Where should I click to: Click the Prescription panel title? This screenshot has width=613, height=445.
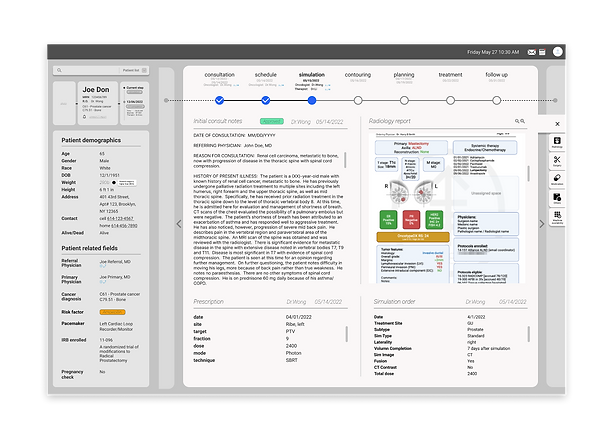click(208, 302)
